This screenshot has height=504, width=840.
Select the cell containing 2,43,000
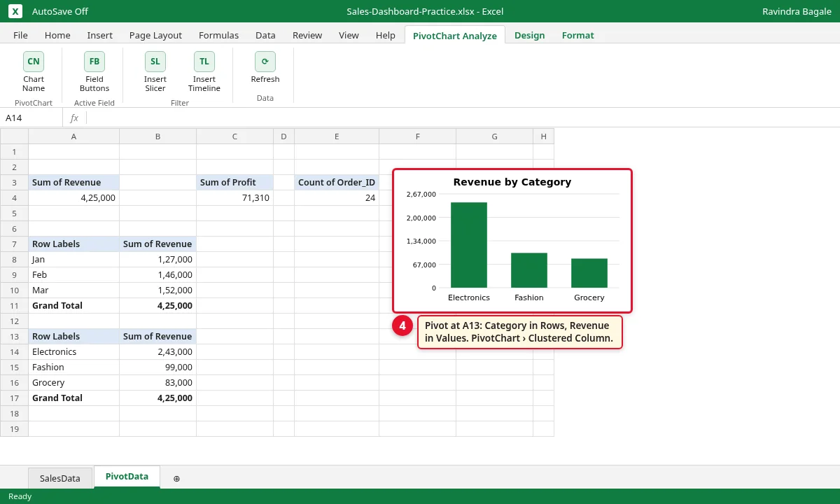[158, 352]
